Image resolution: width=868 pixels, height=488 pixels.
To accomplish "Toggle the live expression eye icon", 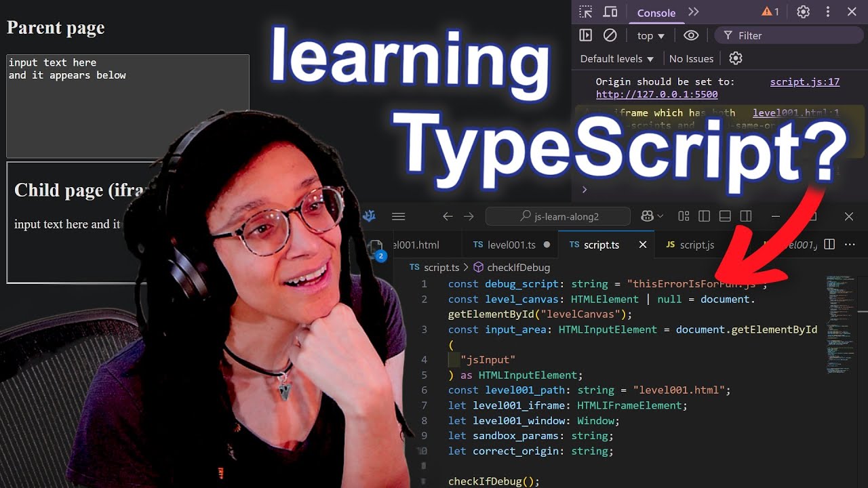I will pyautogui.click(x=691, y=35).
